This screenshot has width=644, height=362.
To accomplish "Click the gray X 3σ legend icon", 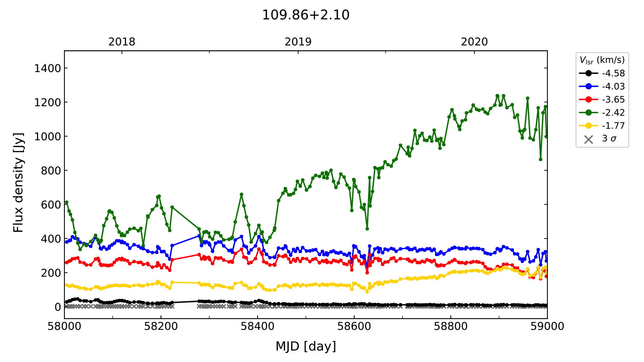I will pos(588,139).
